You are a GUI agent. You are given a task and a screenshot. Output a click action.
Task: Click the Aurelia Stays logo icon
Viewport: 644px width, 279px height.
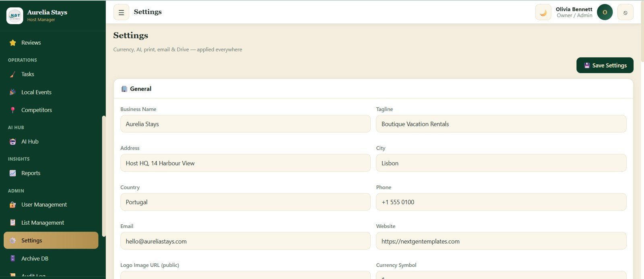(15, 16)
